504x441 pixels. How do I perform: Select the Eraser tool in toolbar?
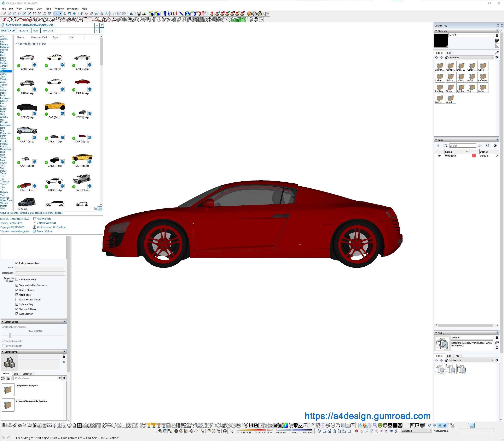[x=74, y=14]
